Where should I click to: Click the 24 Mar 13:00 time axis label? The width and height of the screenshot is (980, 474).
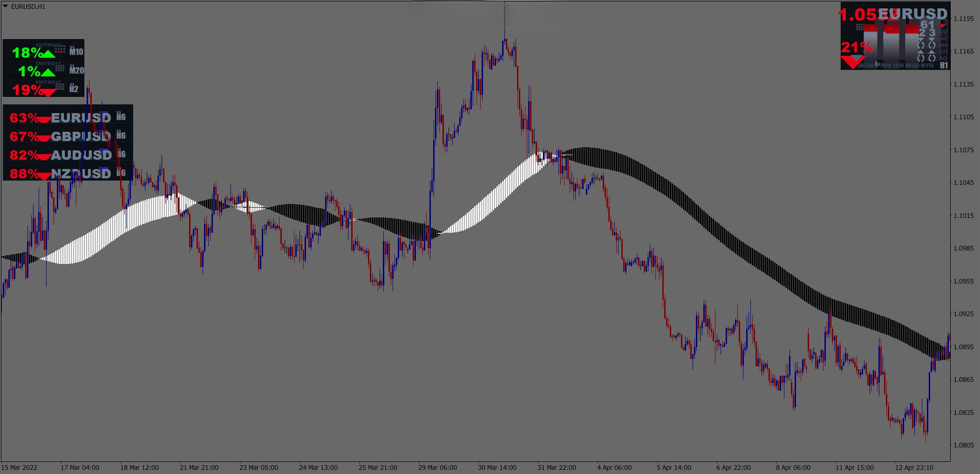tap(318, 467)
